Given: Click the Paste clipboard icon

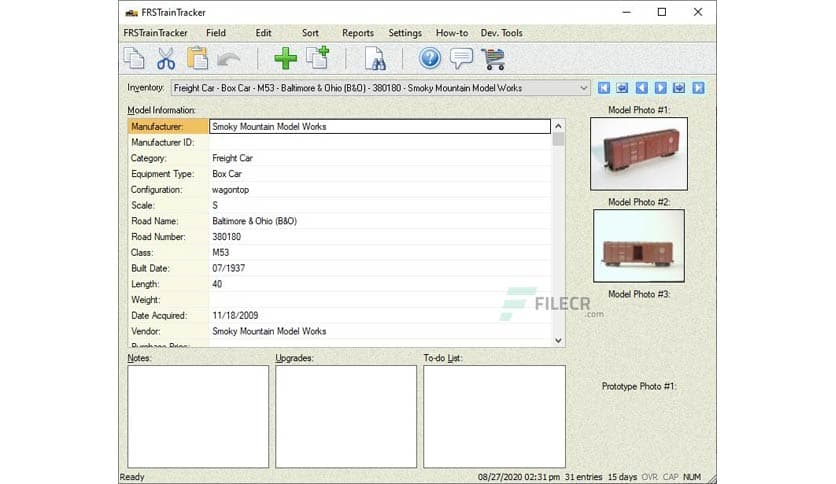Looking at the screenshot, I should click(197, 58).
